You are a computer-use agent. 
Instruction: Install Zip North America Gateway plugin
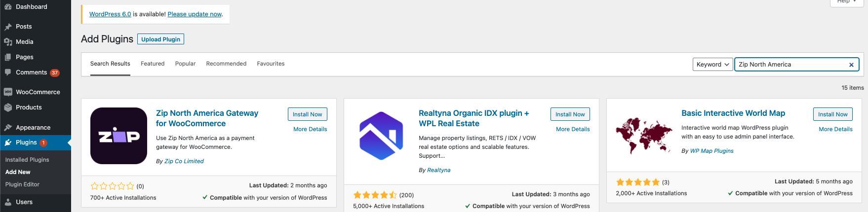coord(307,114)
